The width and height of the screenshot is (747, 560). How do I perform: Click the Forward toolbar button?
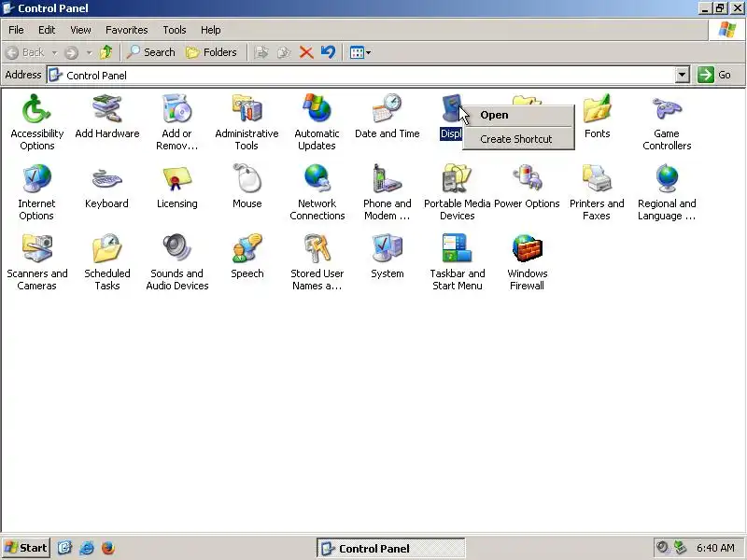[x=72, y=52]
